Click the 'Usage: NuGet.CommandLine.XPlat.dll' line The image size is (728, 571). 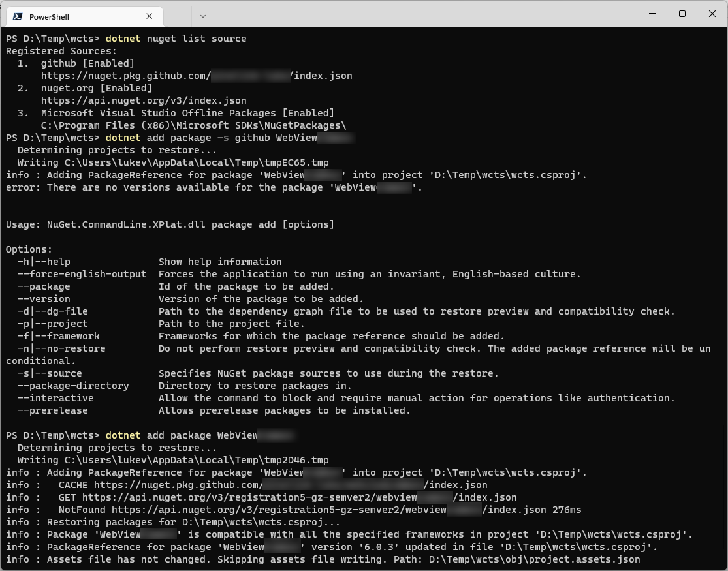tap(170, 224)
